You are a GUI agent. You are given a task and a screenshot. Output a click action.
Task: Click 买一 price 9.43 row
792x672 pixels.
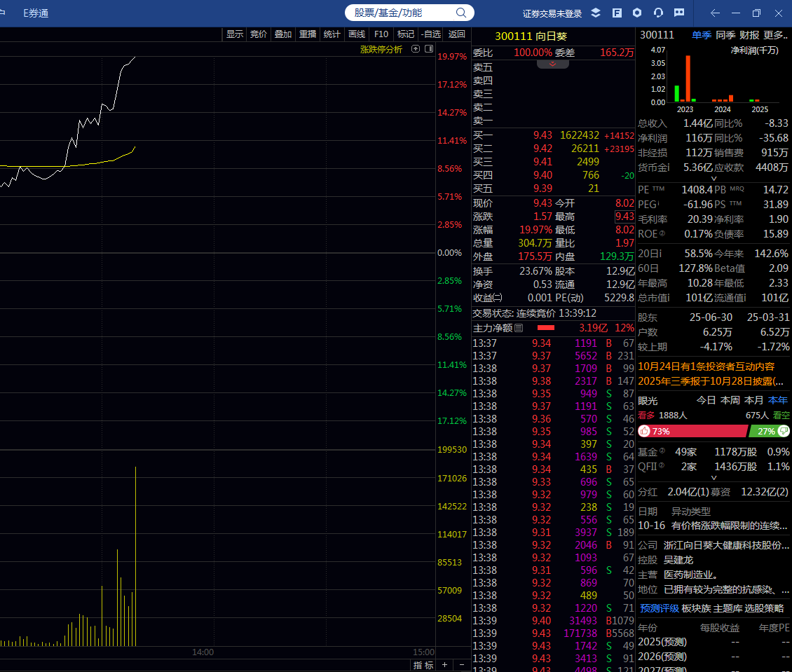click(553, 135)
